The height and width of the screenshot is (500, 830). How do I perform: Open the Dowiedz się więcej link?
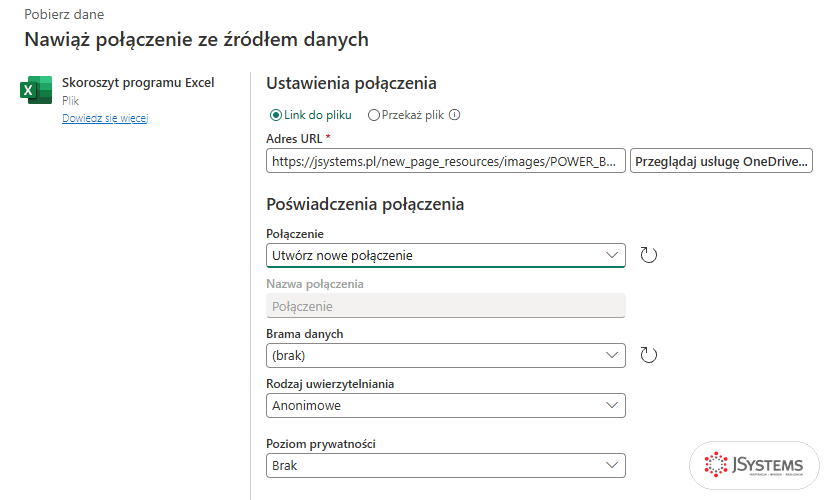point(105,118)
